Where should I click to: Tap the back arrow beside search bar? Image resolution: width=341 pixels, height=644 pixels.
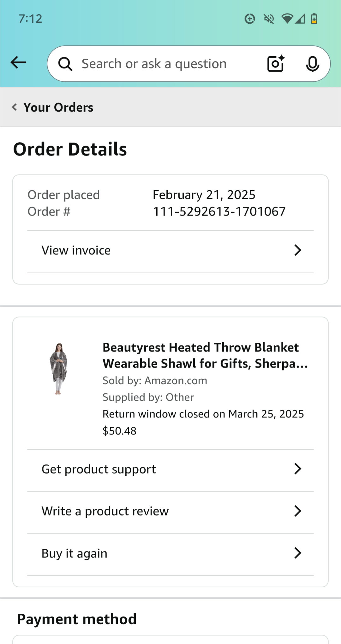18,62
